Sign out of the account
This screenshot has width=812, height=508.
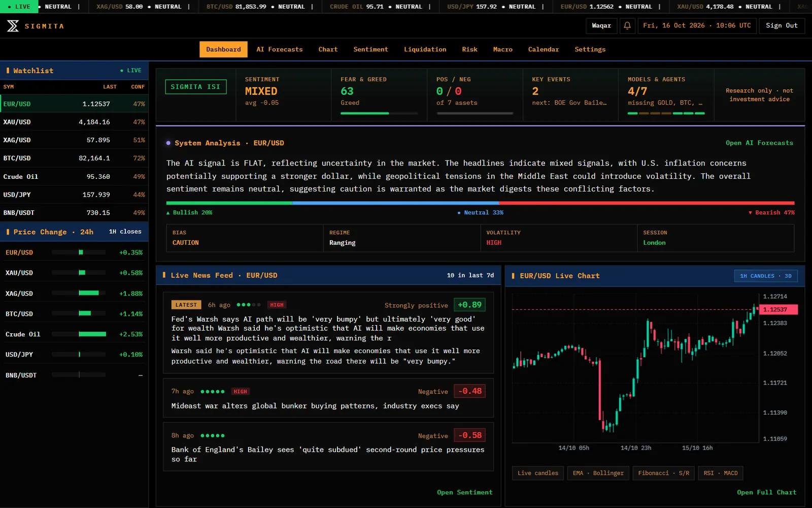click(782, 25)
